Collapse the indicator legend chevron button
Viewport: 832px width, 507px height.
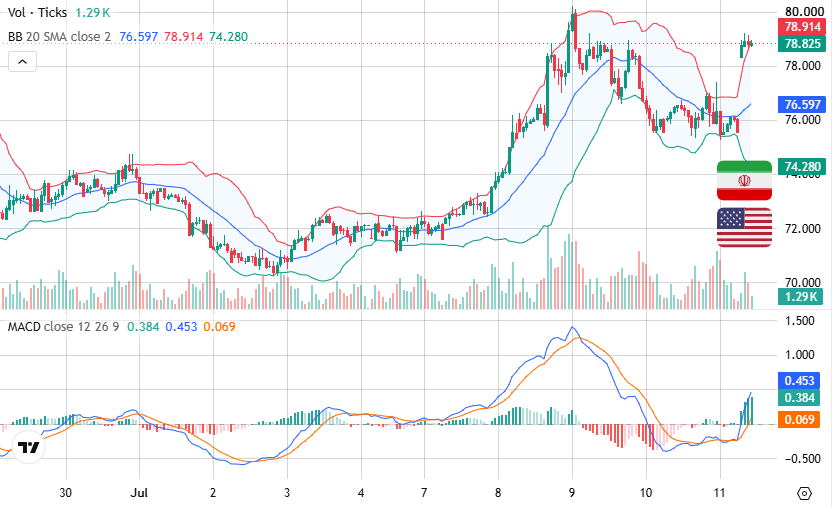tap(22, 62)
